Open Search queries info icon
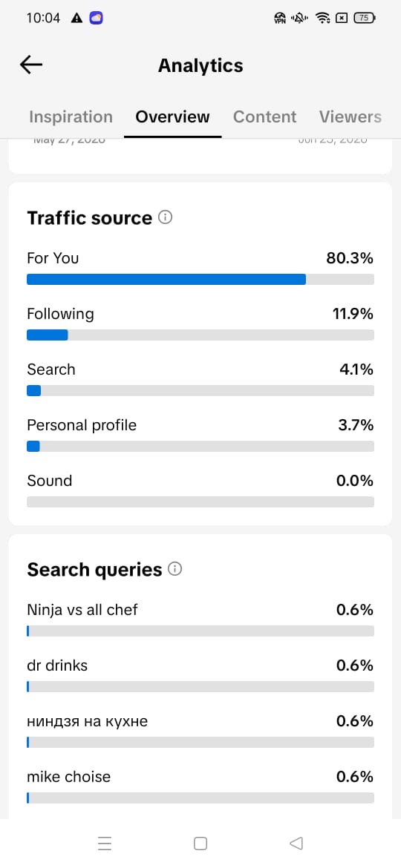 tap(175, 569)
